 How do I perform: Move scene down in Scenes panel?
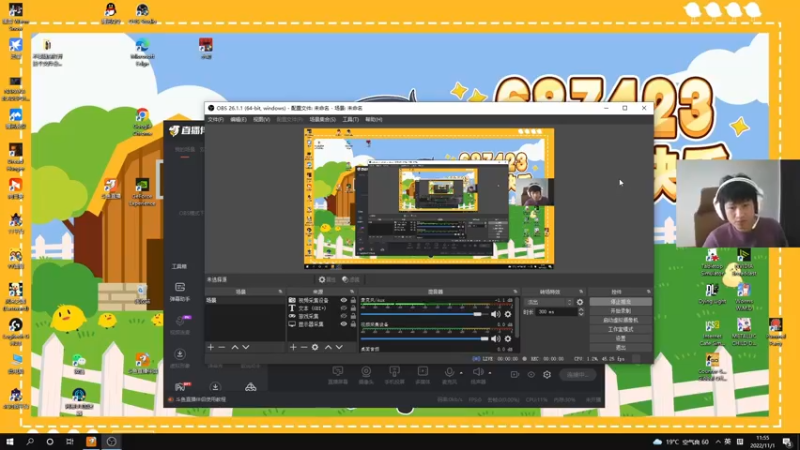click(246, 347)
